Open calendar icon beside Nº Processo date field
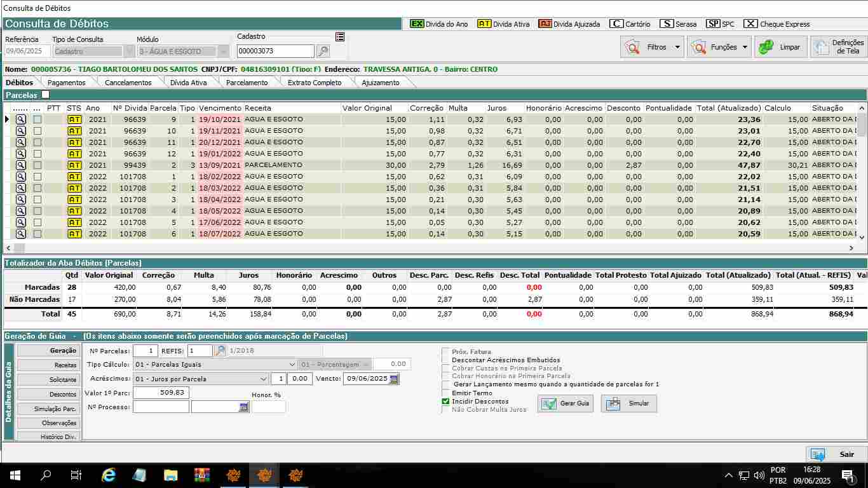The width and height of the screenshot is (868, 488). [243, 407]
